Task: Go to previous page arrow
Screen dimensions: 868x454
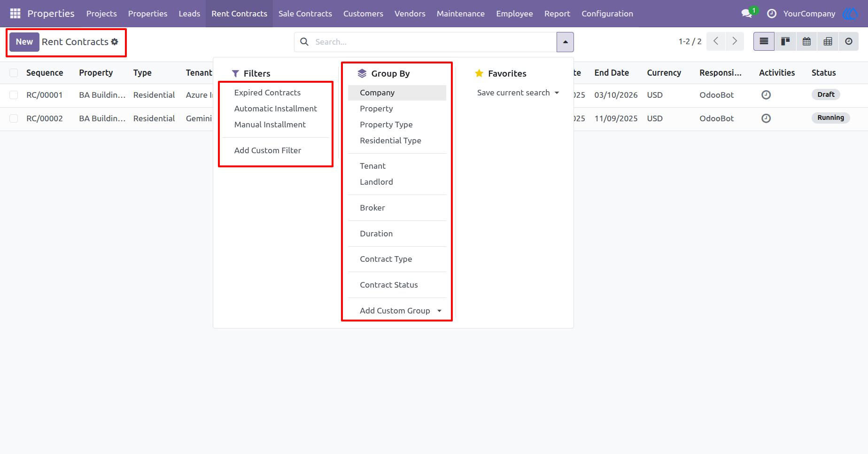Action: [716, 41]
